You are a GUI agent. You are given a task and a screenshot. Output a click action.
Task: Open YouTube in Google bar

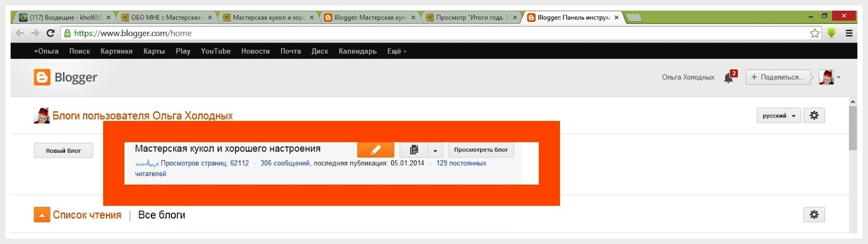pos(216,51)
